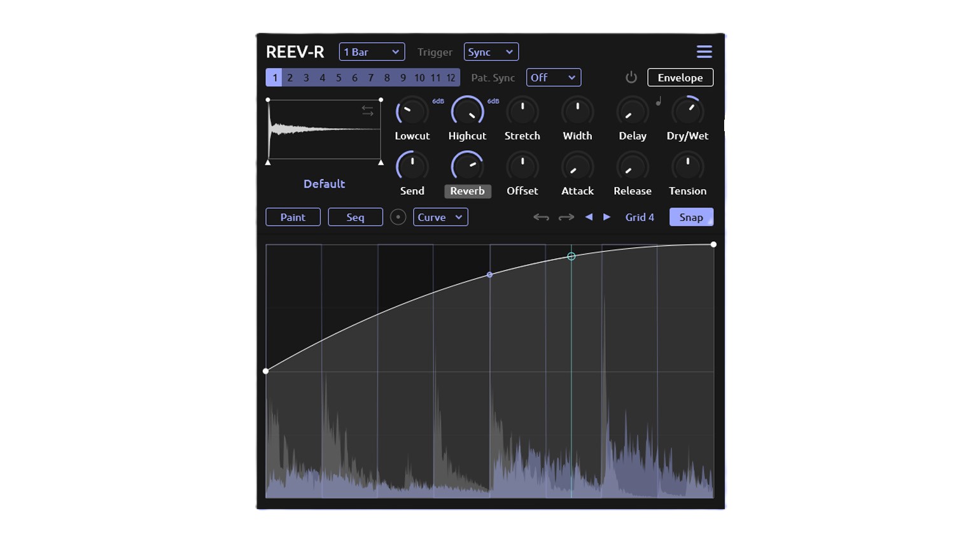Select pattern 2

tap(290, 78)
